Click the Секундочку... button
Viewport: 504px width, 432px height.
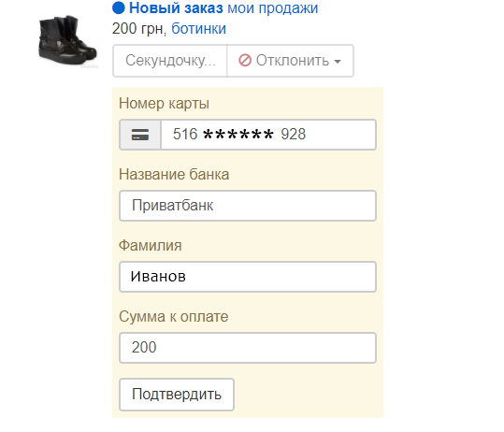[170, 61]
